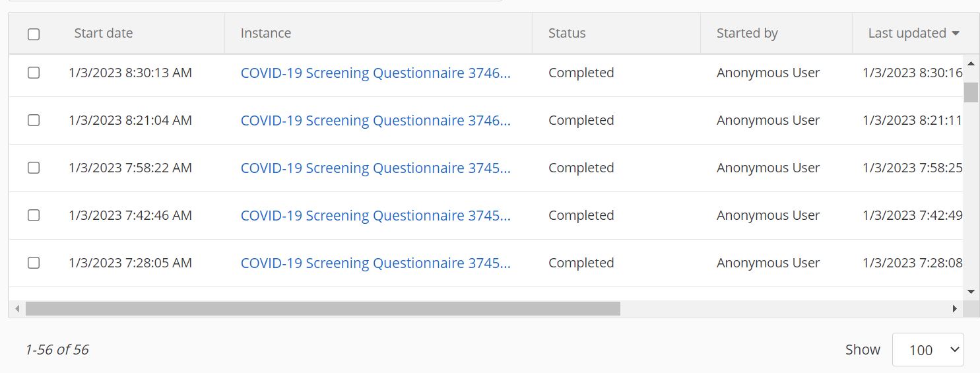
Task: Click the horizontal scrollbar right arrow
Action: point(954,308)
